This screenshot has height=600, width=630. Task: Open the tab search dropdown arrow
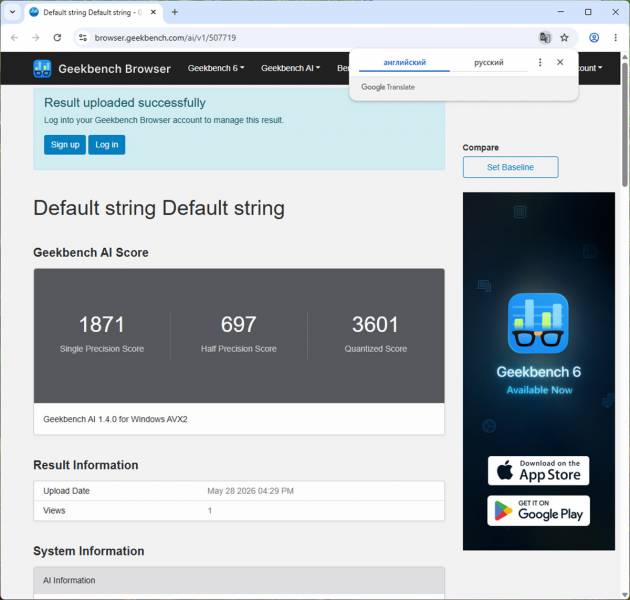12,12
